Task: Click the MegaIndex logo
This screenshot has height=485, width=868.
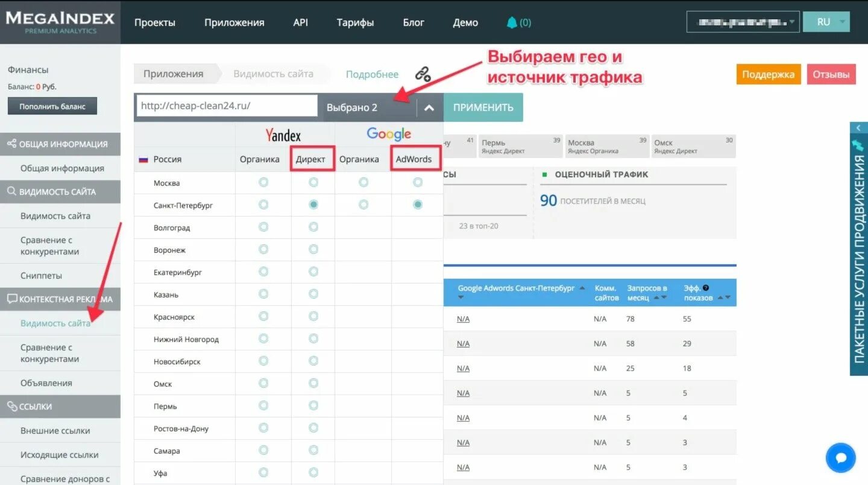Action: point(60,22)
